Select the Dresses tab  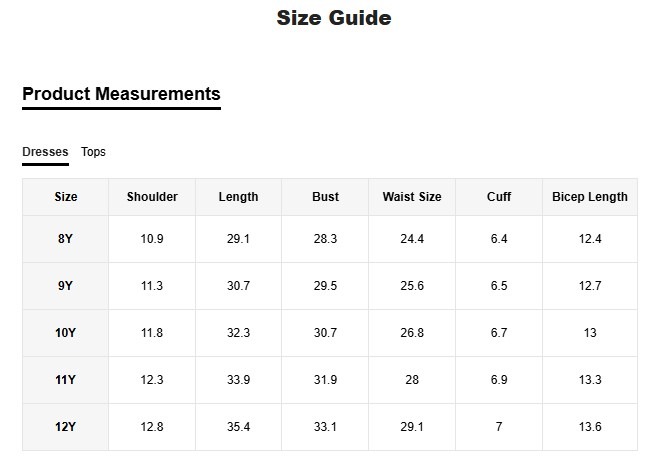click(45, 152)
